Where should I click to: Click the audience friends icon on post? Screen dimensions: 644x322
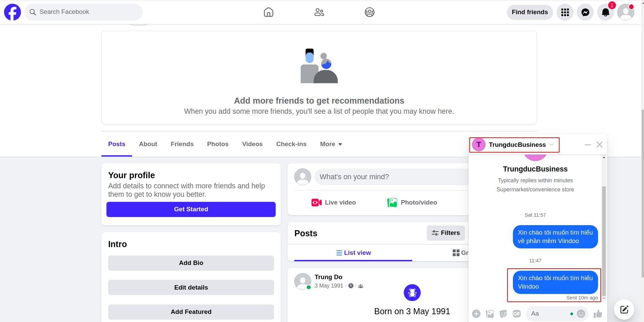point(361,286)
